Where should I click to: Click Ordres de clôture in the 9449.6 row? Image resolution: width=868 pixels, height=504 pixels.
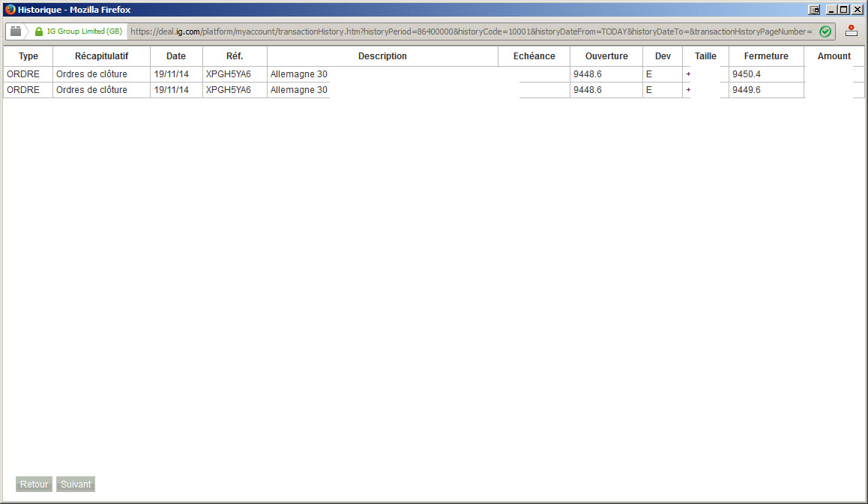[x=92, y=90]
